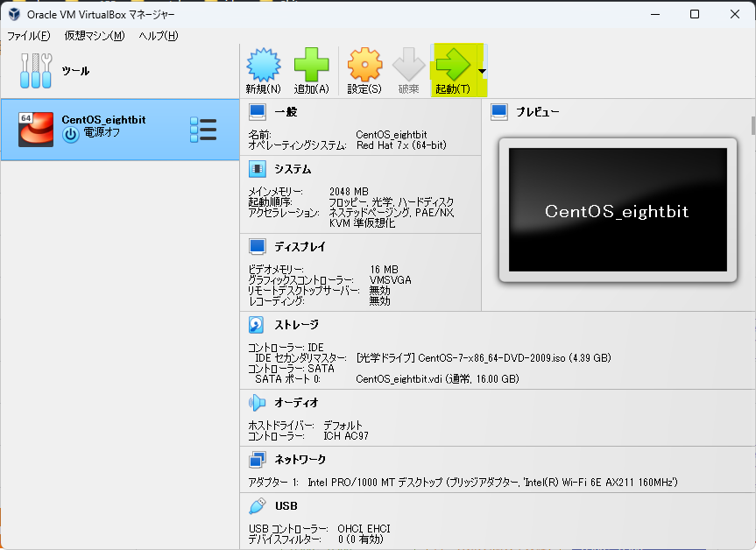Open the 仮想マシン(M) menu

pos(95,36)
